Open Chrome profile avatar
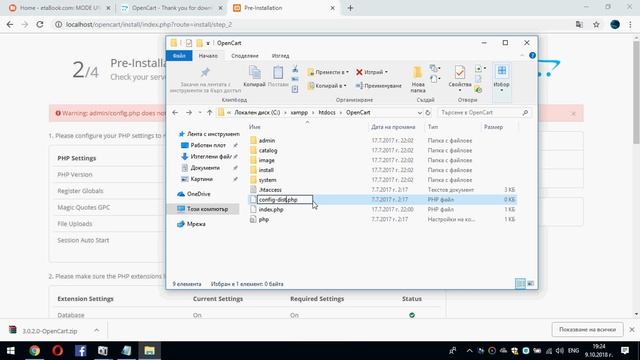640x360 pixels. 615,24
